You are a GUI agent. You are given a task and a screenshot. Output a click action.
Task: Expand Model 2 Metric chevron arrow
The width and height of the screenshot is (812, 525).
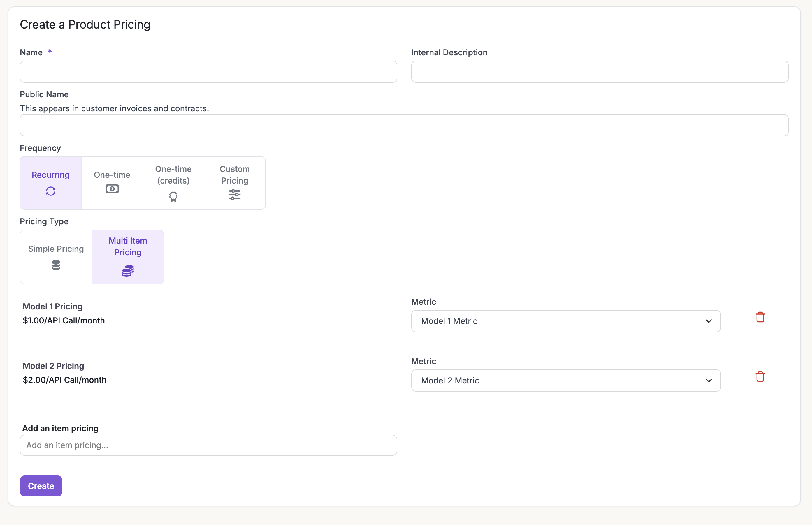pos(709,380)
